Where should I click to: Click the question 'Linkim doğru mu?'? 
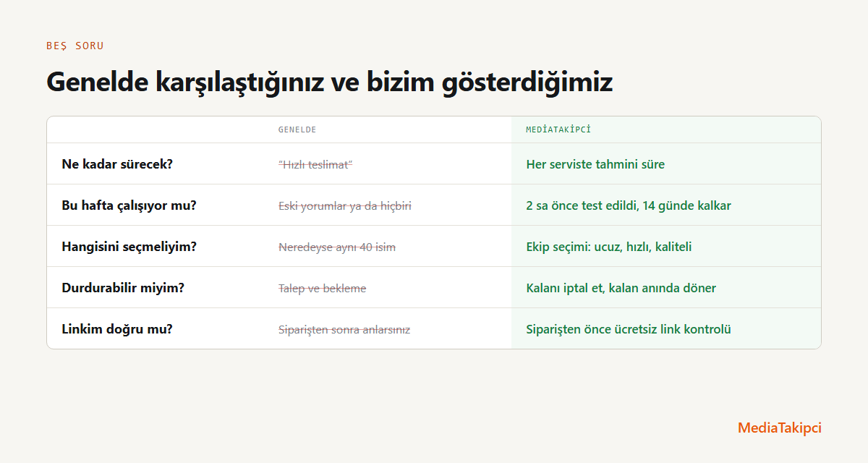[117, 329]
